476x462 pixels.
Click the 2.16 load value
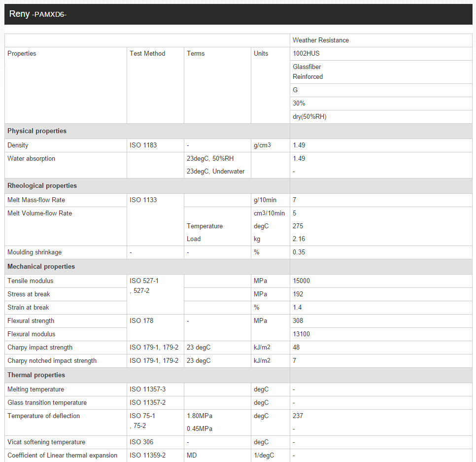point(299,239)
